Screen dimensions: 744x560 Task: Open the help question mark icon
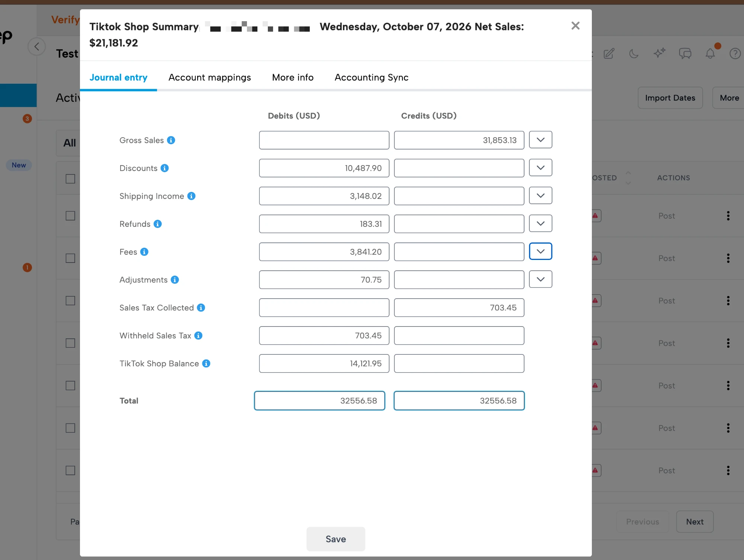coord(735,54)
